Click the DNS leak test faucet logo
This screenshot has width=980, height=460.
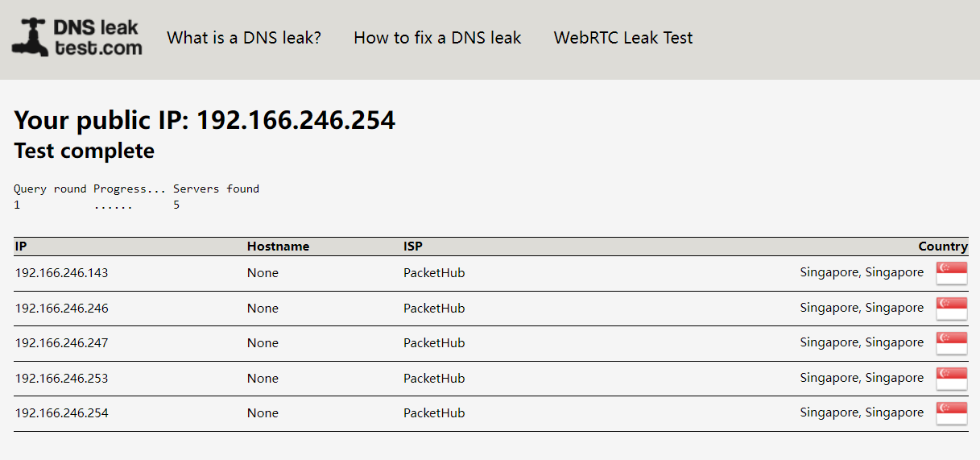coord(30,38)
